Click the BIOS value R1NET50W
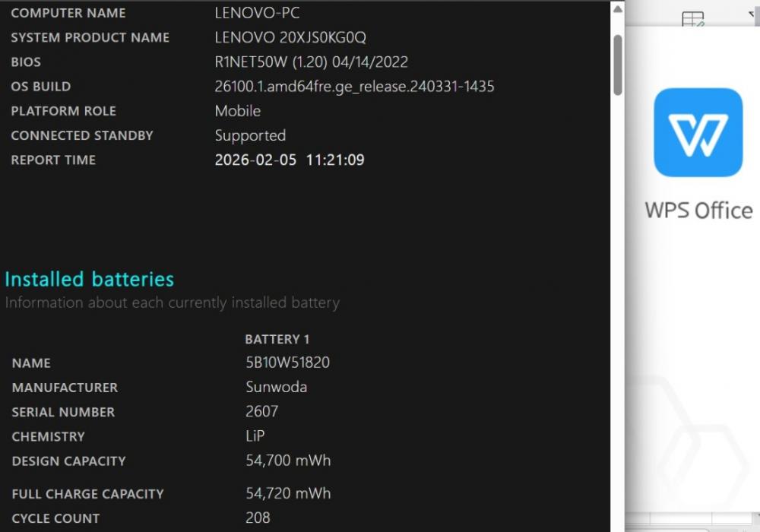 [x=251, y=62]
